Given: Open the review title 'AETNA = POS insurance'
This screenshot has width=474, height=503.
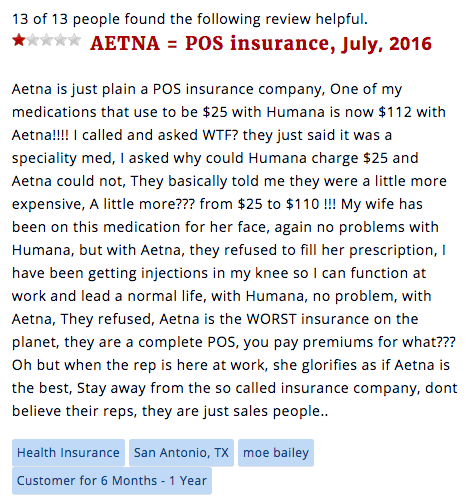Looking at the screenshot, I should (212, 43).
